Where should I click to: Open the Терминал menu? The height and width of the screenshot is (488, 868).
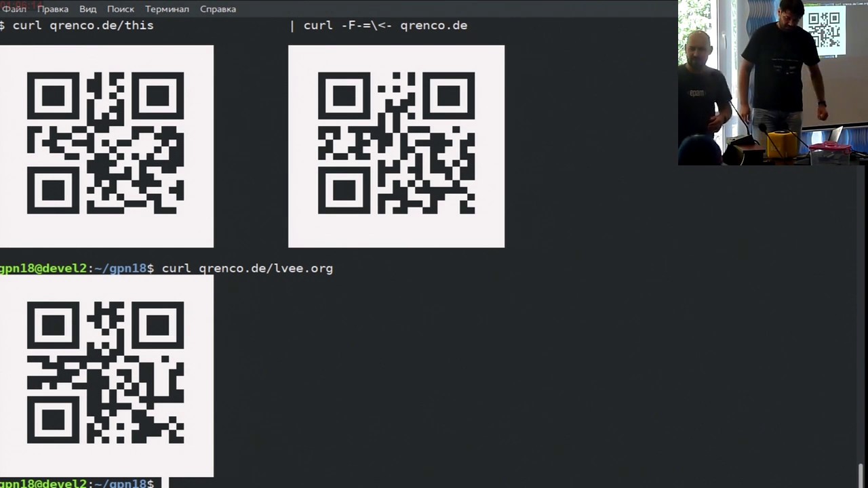[167, 9]
